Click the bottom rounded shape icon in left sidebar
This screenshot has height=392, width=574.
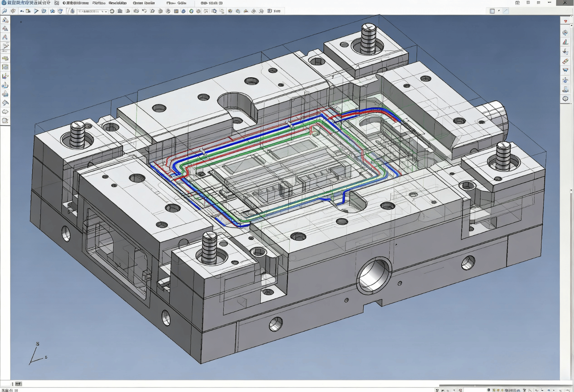pos(5,121)
